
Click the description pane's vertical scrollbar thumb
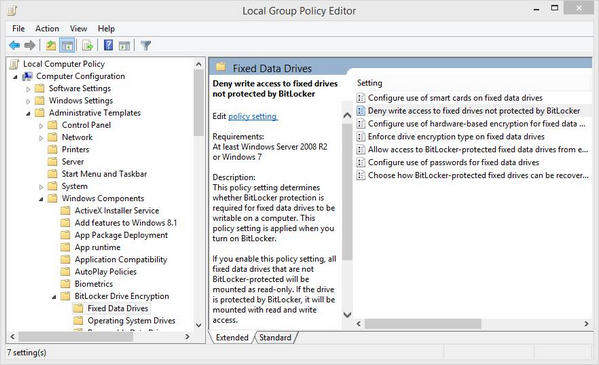347,191
